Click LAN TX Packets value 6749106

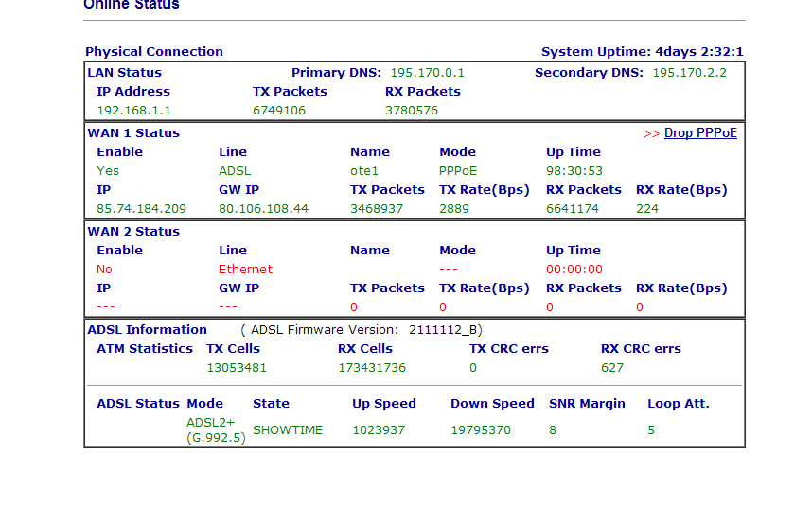pos(279,111)
